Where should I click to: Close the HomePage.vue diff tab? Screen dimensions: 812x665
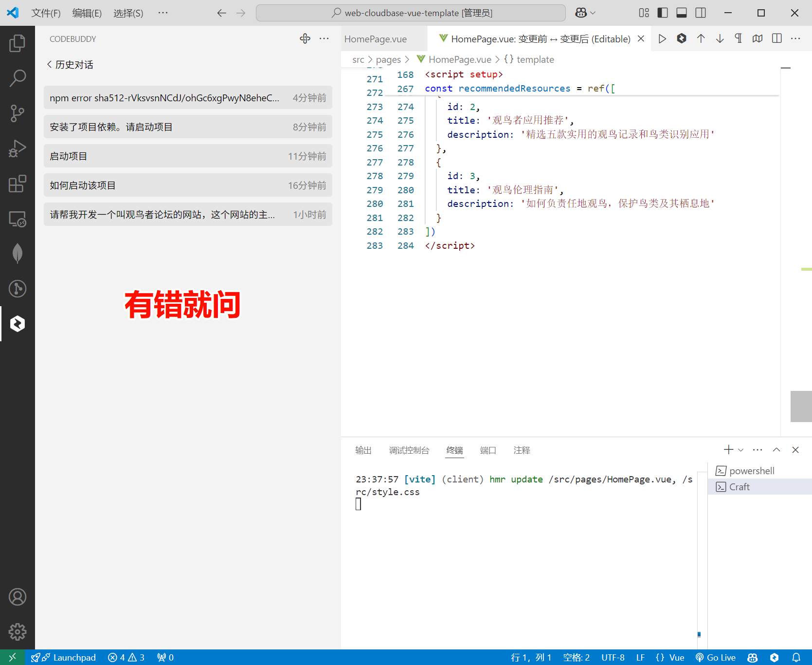coord(641,38)
